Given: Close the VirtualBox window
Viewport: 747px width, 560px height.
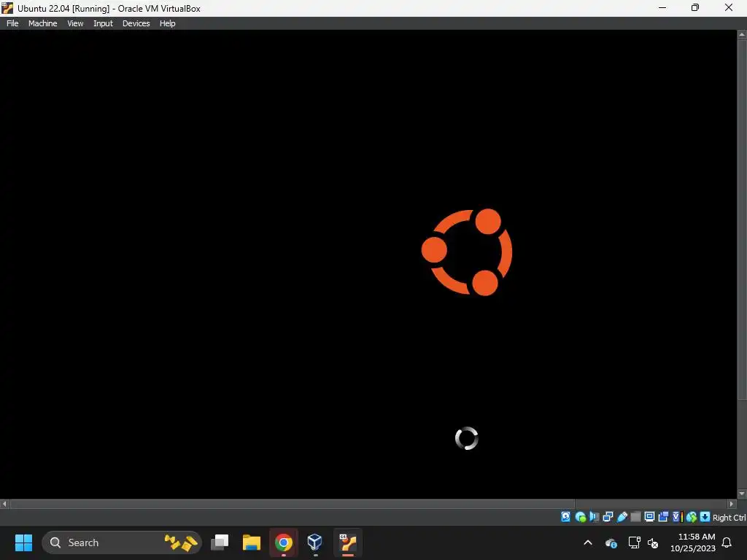Looking at the screenshot, I should click(x=729, y=7).
